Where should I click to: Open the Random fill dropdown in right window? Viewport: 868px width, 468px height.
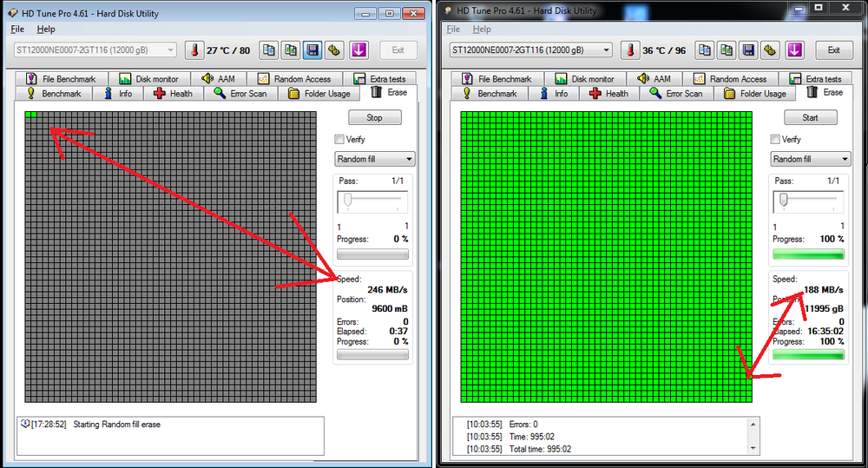tap(811, 159)
